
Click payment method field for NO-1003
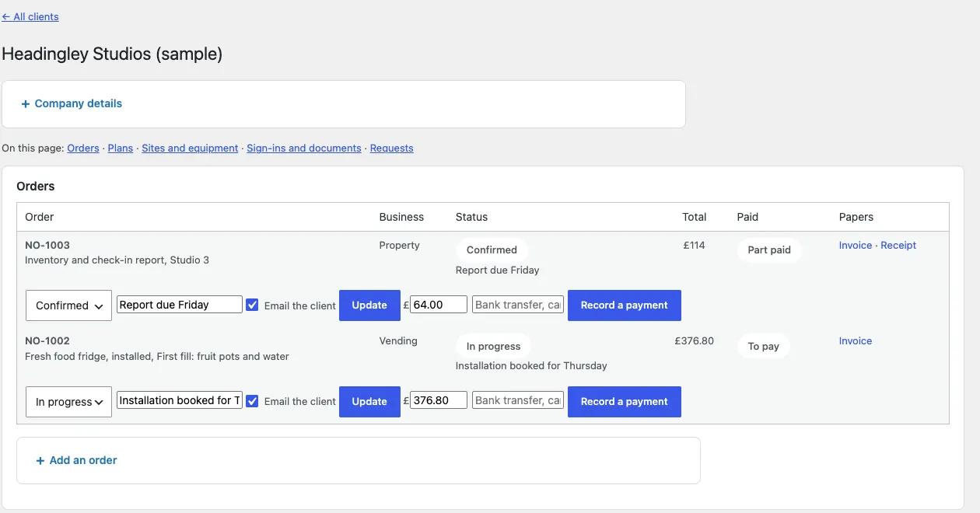518,305
